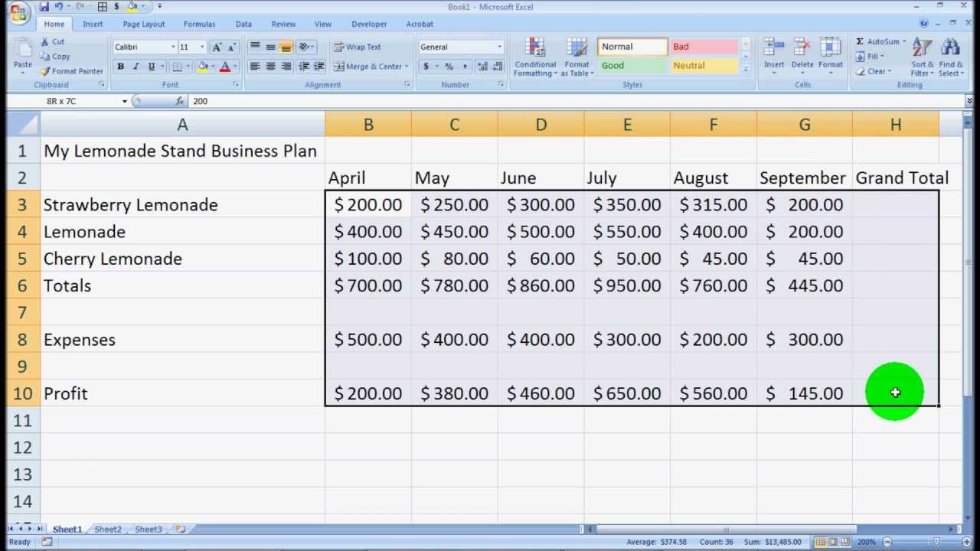This screenshot has width=980, height=551.
Task: Toggle Center alignment
Action: (x=270, y=67)
